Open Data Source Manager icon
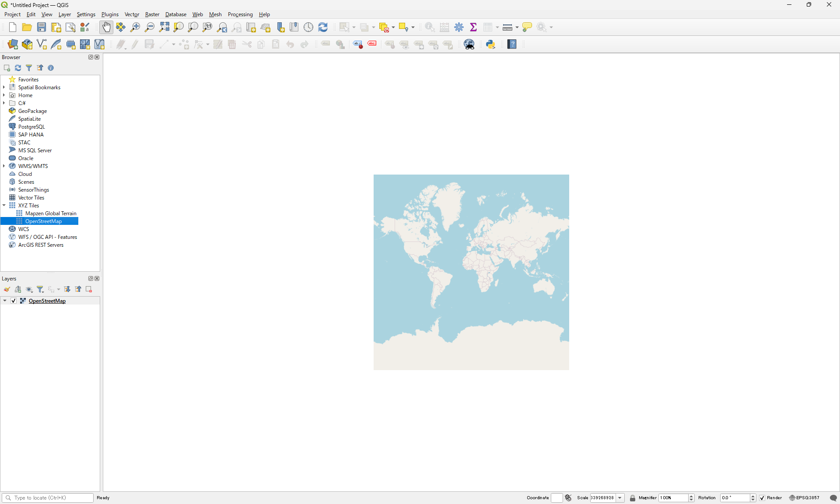This screenshot has height=504, width=840. 13,44
